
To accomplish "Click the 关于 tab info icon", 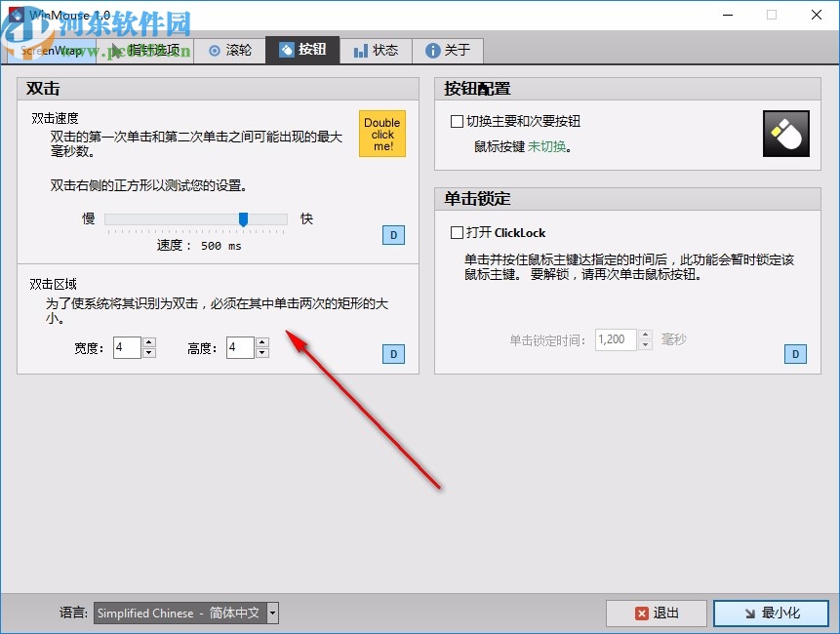I will (432, 51).
